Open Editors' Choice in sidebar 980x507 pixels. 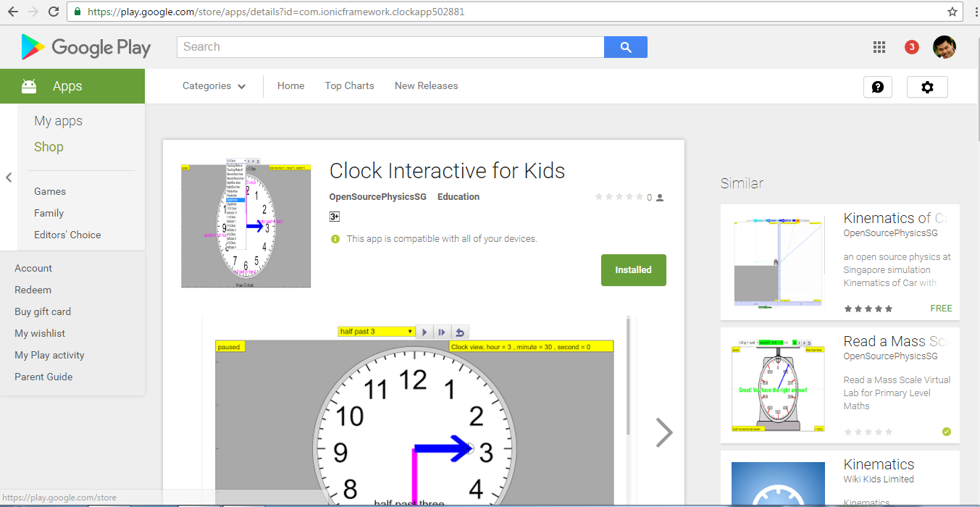point(67,235)
